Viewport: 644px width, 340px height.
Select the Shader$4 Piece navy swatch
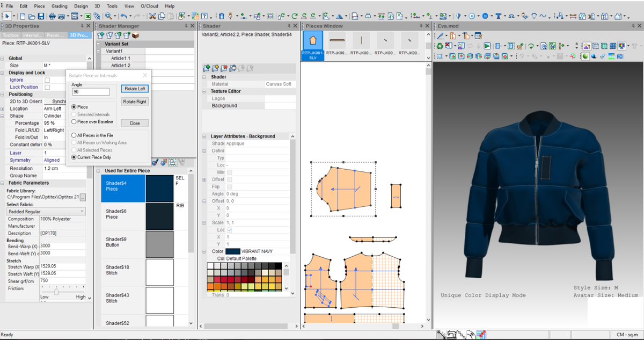tap(159, 189)
